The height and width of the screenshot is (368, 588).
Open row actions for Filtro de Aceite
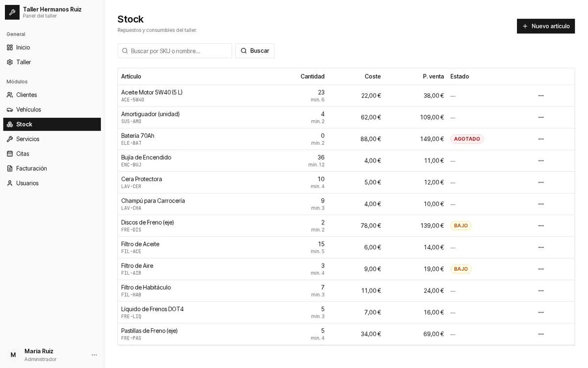pos(541,247)
